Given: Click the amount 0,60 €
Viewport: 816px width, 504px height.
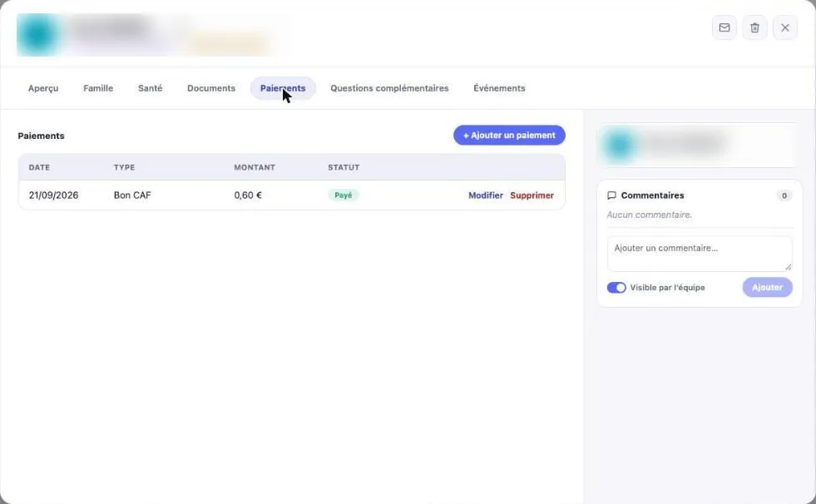Looking at the screenshot, I should point(248,195).
